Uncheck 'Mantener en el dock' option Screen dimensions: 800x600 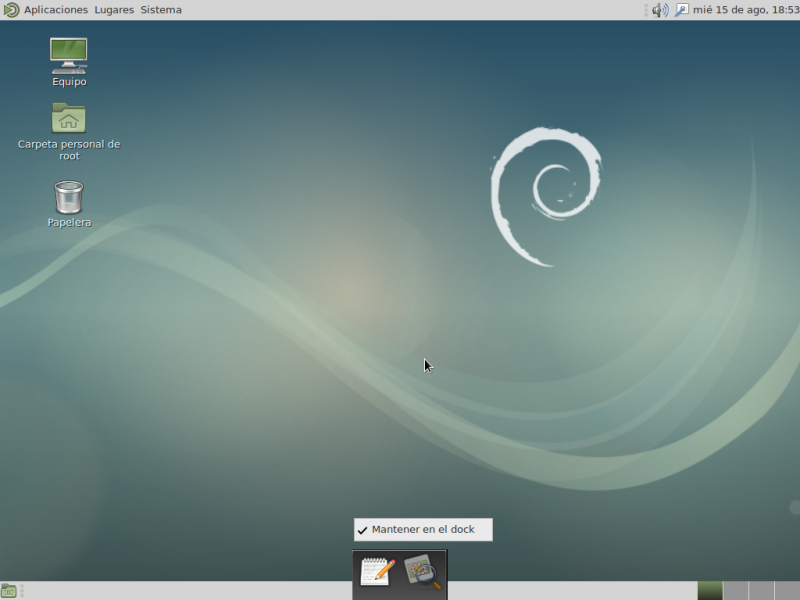pyautogui.click(x=423, y=530)
